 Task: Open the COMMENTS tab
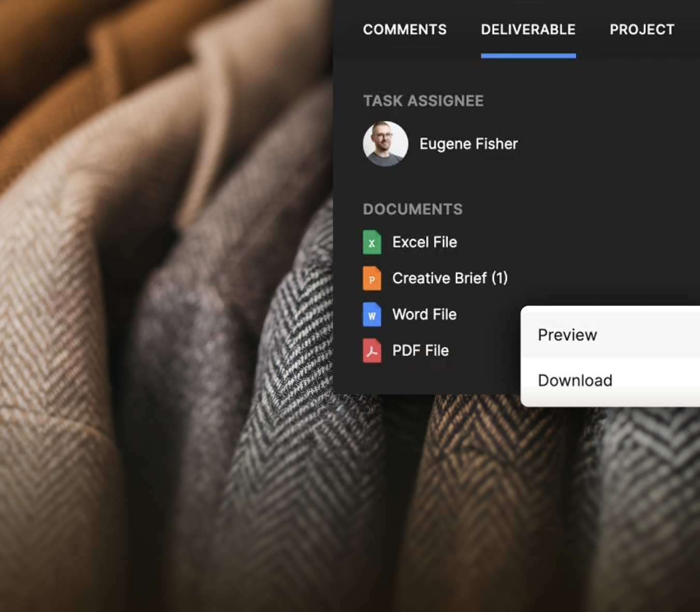pos(404,30)
